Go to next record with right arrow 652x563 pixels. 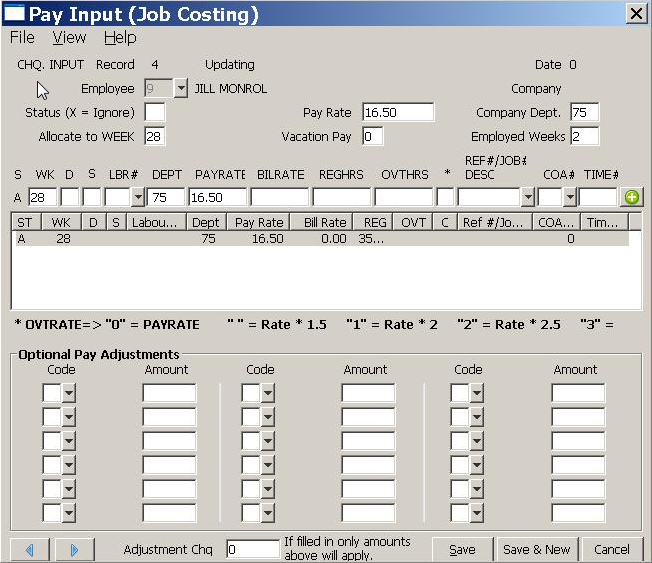pyautogui.click(x=74, y=550)
